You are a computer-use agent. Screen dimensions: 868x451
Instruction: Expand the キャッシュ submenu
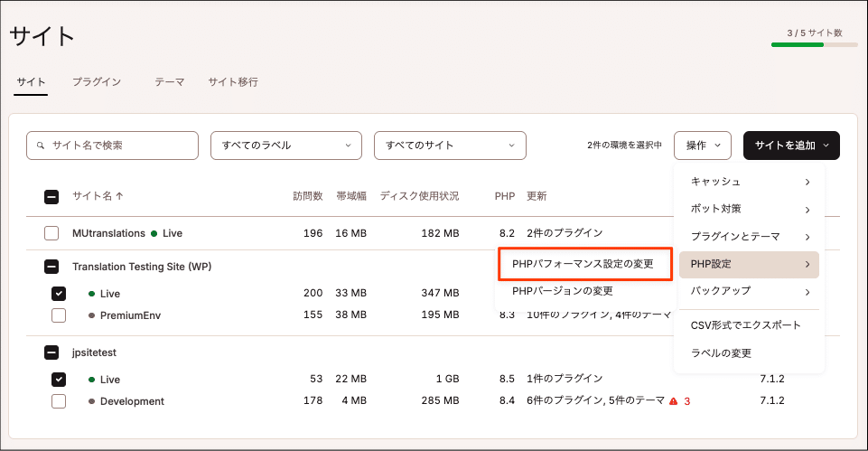(749, 182)
